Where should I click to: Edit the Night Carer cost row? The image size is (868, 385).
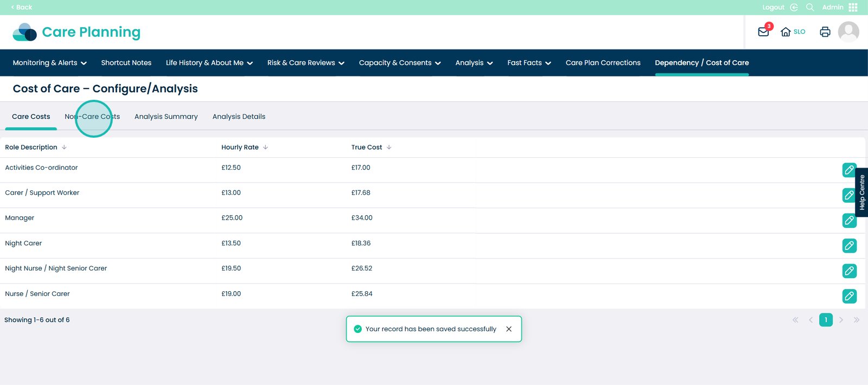[x=849, y=246]
